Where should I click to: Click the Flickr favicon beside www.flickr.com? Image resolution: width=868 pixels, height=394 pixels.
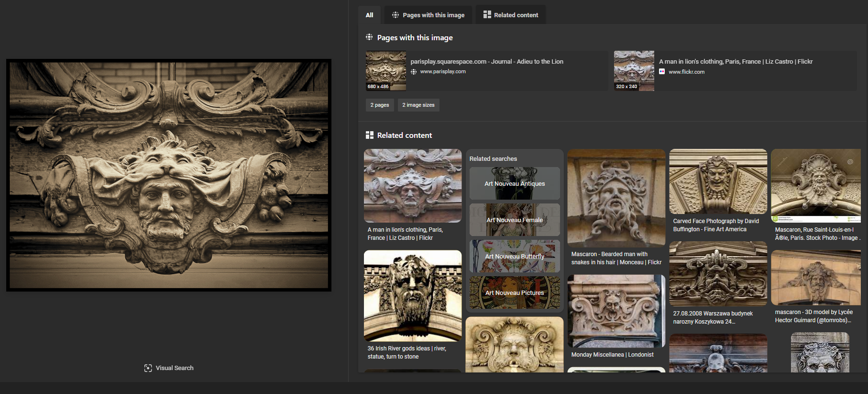point(662,72)
